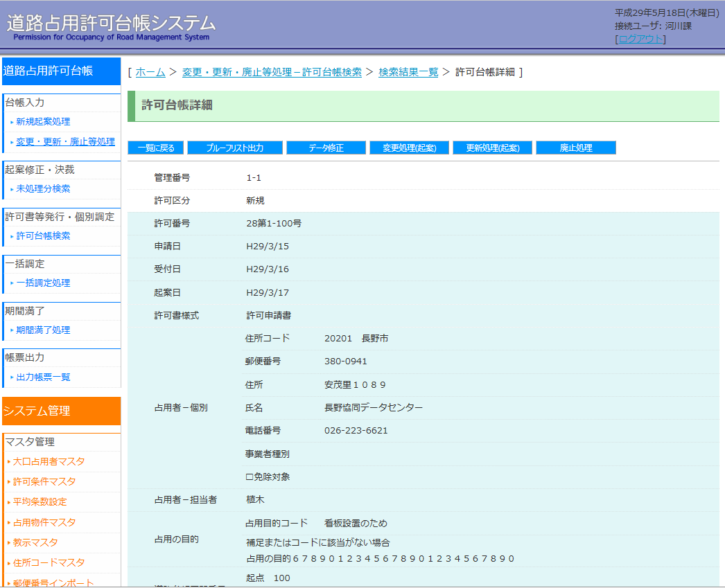Open 未処理分検索 sidebar link
The height and width of the screenshot is (588, 725).
43,188
